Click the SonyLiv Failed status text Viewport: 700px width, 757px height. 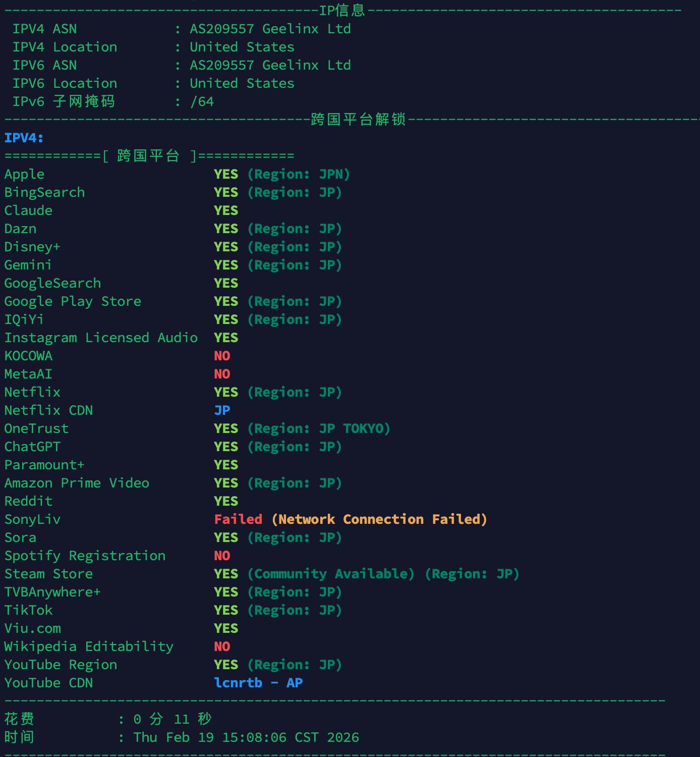[x=238, y=519]
